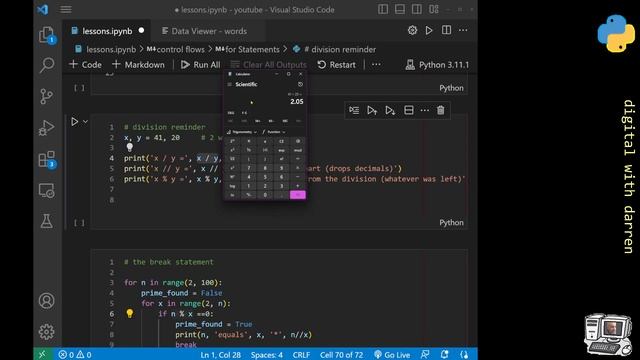Screen dimensions: 640x360
Task: Toggle the 2nd function key in Calculator
Action: click(232, 141)
